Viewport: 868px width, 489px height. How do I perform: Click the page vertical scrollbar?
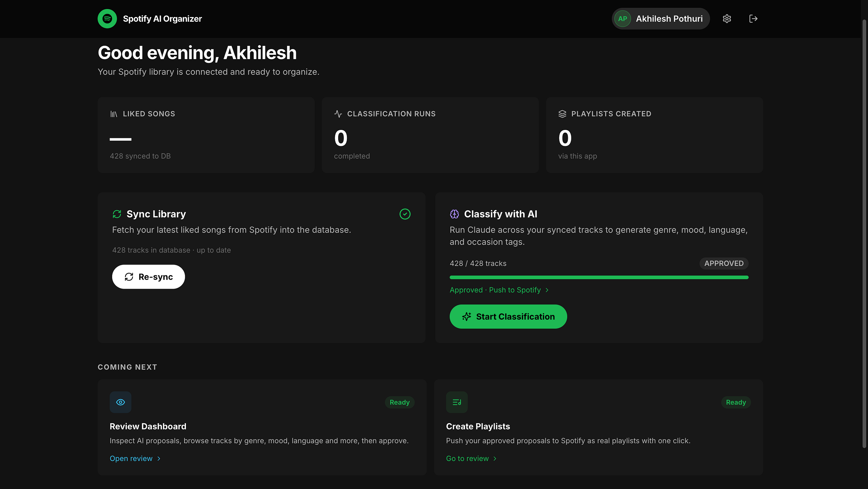[x=864, y=233]
